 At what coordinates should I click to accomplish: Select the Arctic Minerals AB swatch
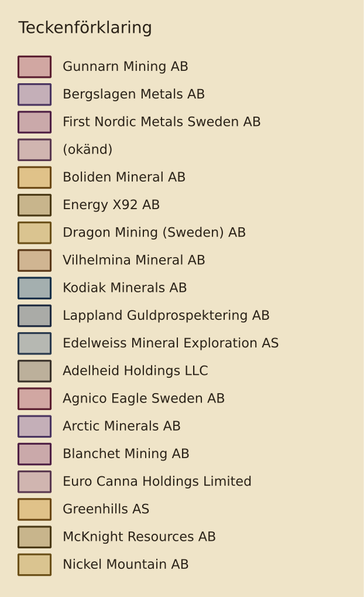click(x=35, y=427)
